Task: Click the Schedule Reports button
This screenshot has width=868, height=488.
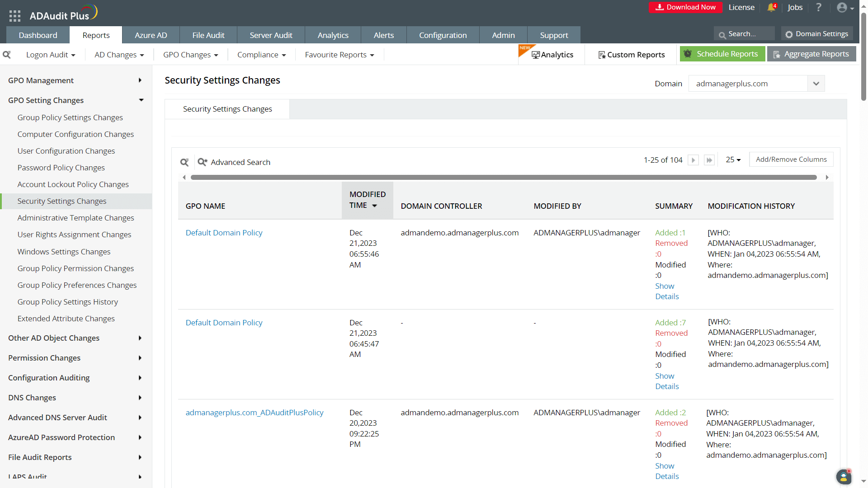Action: (722, 54)
